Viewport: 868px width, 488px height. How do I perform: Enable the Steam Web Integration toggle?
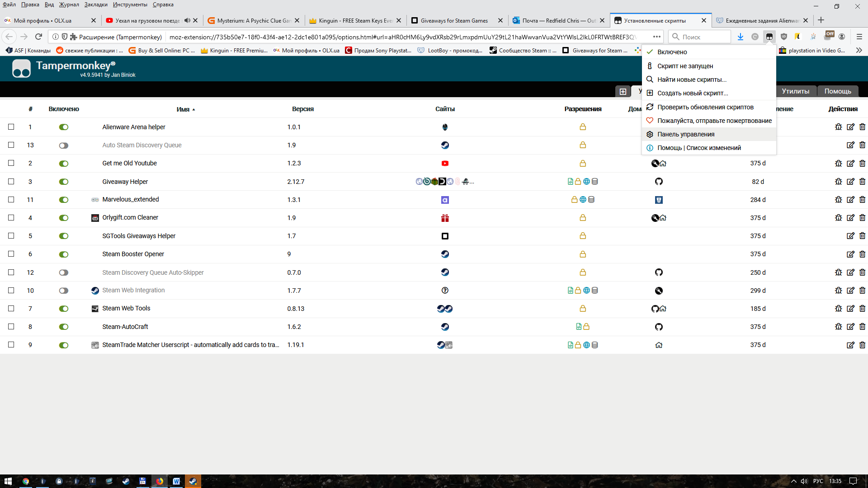click(64, 291)
